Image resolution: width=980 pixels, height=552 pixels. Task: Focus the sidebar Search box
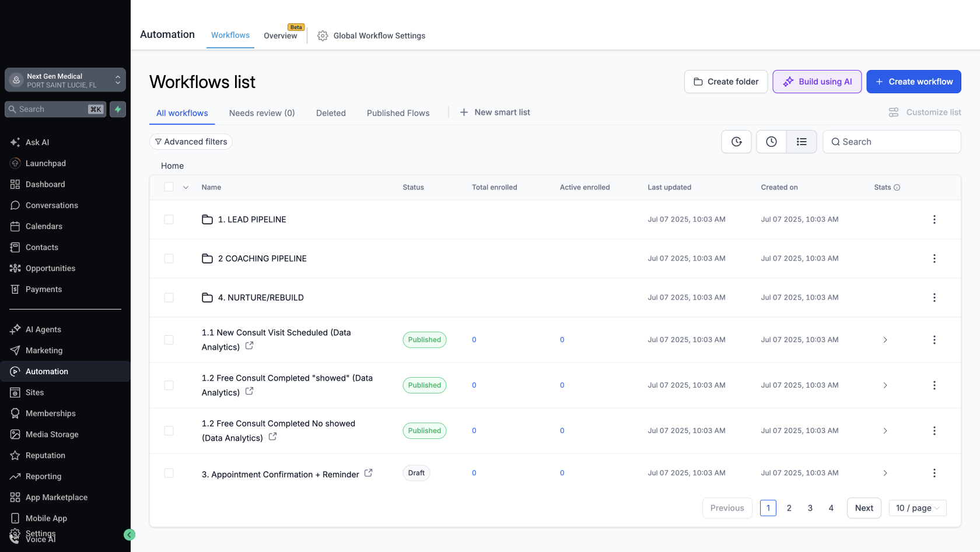(55, 109)
